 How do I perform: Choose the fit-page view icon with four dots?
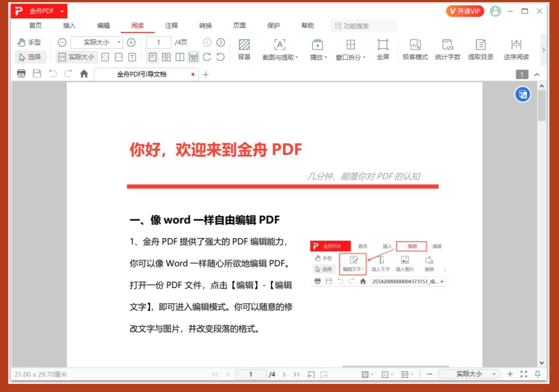pyautogui.click(x=105, y=57)
